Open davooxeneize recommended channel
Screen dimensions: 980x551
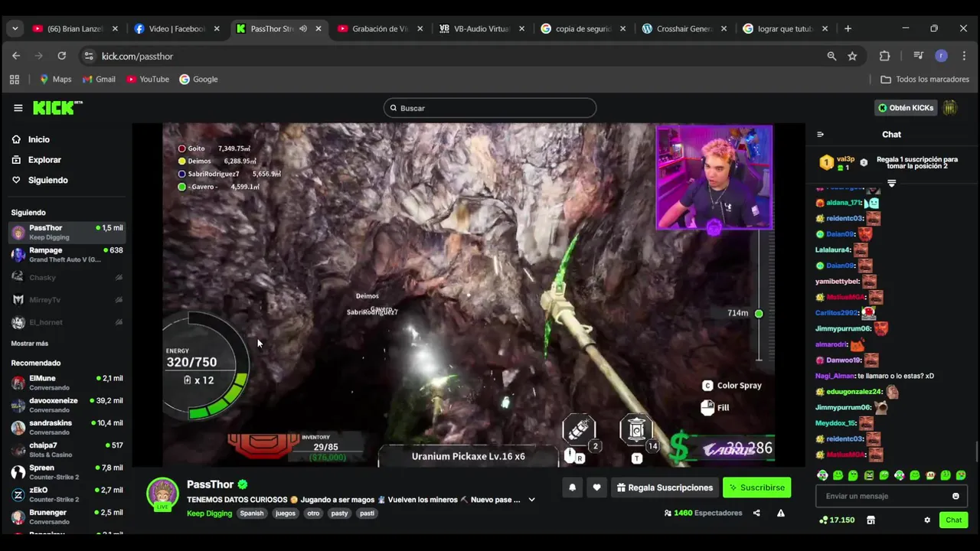pos(67,405)
